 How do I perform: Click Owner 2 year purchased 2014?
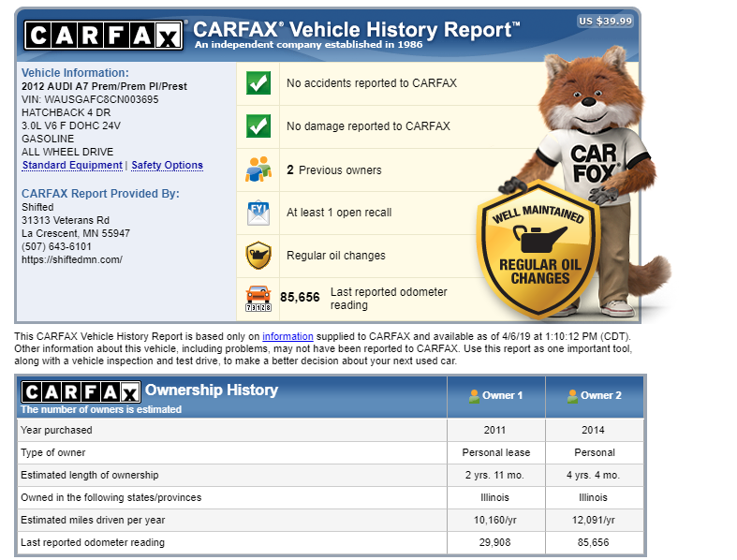point(593,430)
